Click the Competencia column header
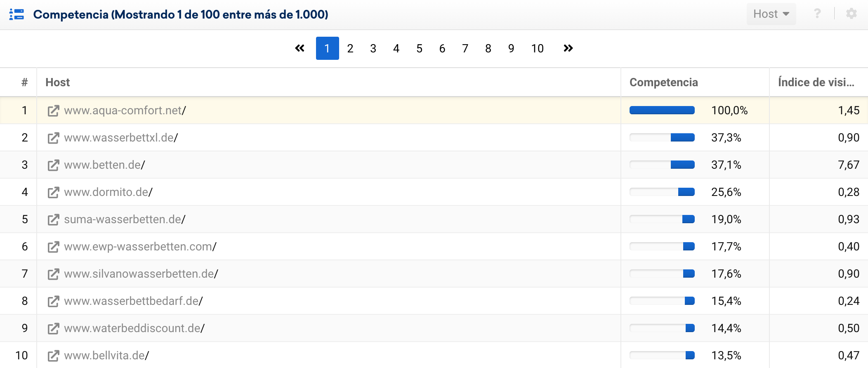The height and width of the screenshot is (368, 868). [663, 83]
